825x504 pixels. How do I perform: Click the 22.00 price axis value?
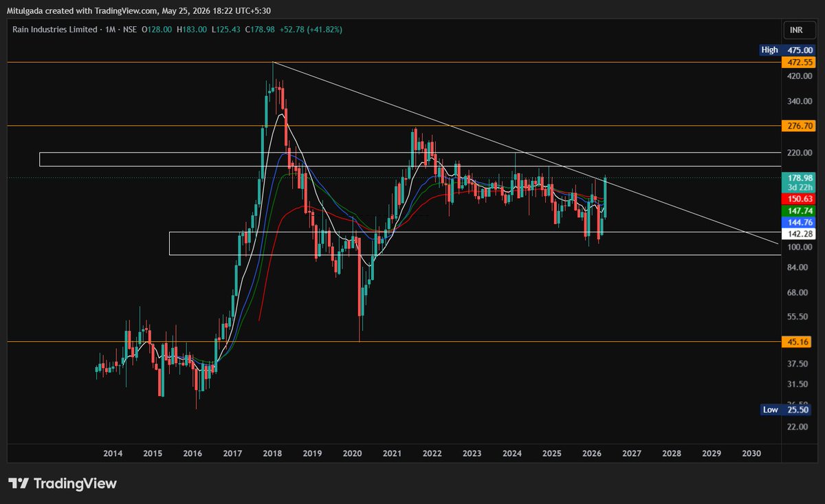point(796,427)
